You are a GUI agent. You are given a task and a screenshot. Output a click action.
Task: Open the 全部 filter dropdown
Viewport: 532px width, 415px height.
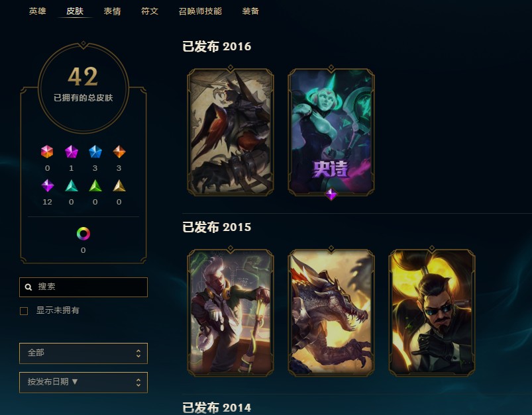point(83,353)
